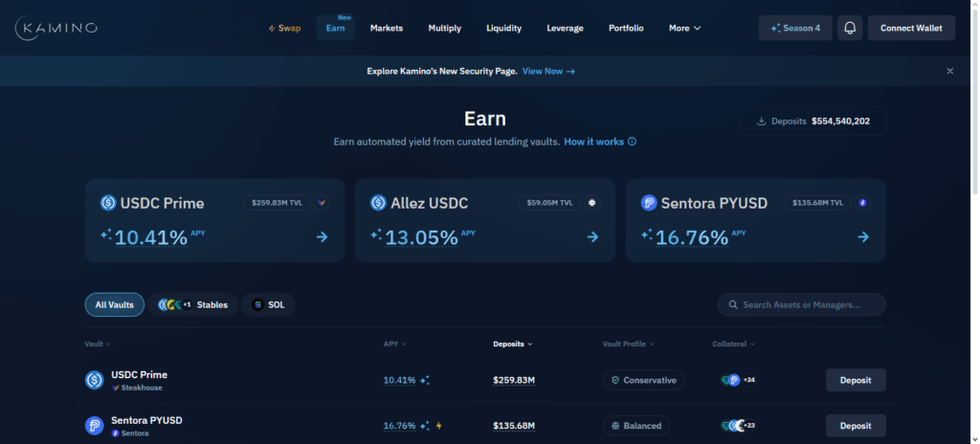This screenshot has width=980, height=444.
Task: Click the arrow on USDC Prime card
Action: point(322,237)
